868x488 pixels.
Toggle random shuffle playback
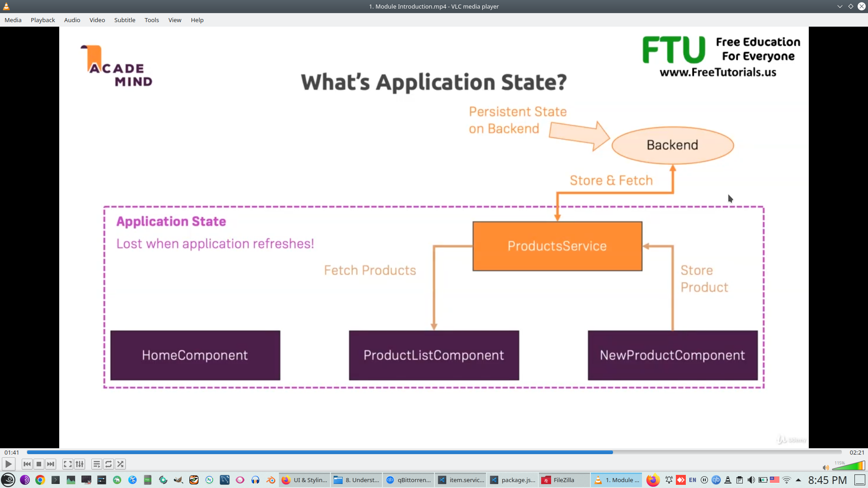tap(120, 464)
